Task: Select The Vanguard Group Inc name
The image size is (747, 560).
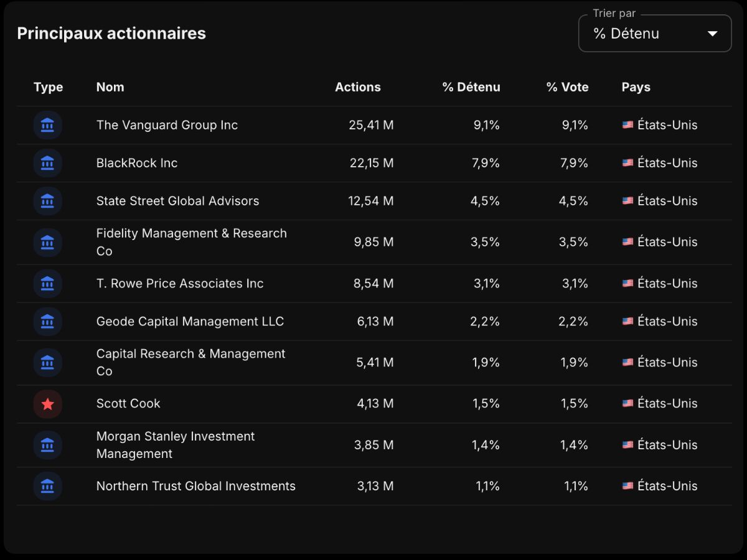Action: [167, 125]
